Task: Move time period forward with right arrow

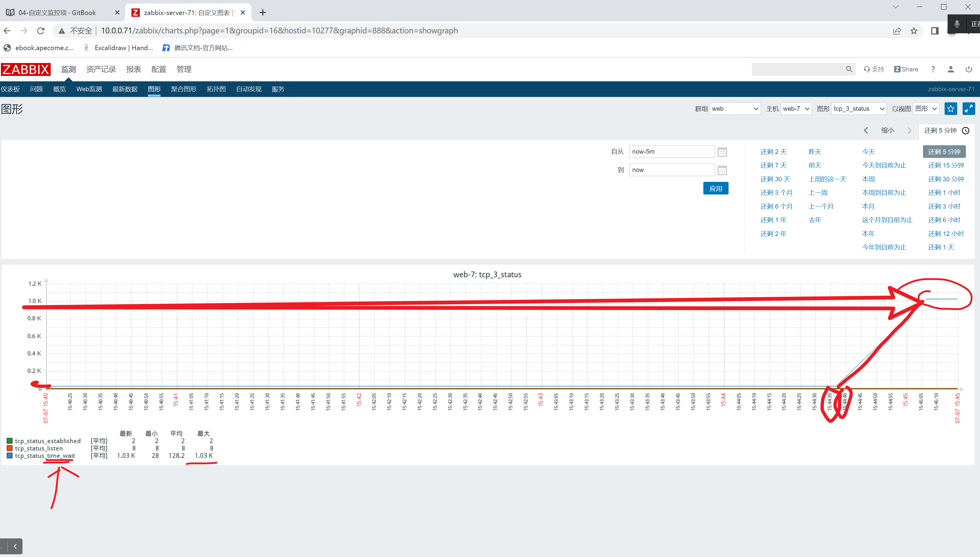Action: [909, 131]
